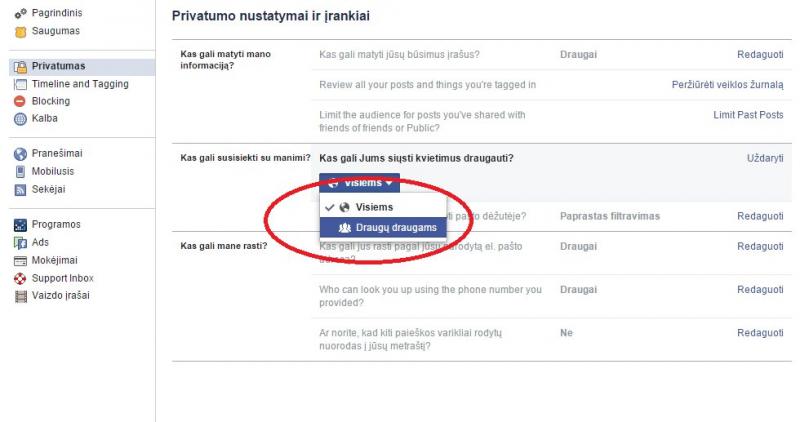Click the Limit Past Posts link
This screenshot has width=800, height=422.
coord(748,115)
